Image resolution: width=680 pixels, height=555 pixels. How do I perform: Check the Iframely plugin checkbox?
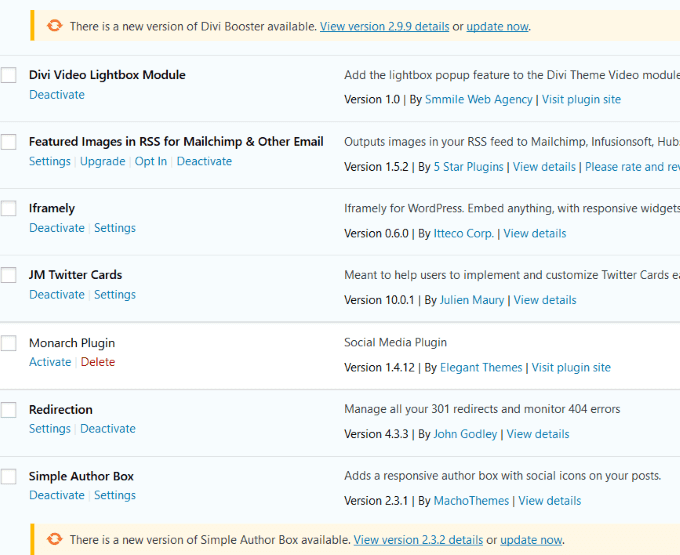pyautogui.click(x=9, y=209)
